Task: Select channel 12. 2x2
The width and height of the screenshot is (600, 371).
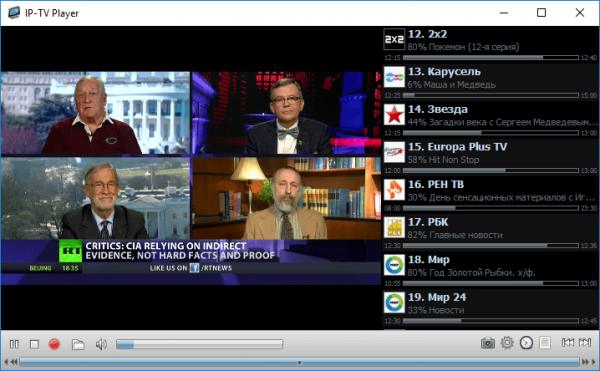Action: pos(490,45)
